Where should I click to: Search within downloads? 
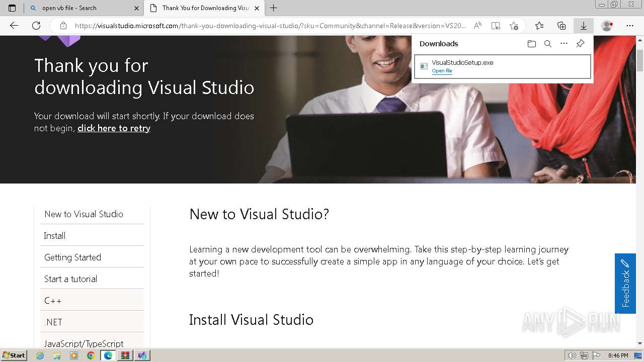pos(548,44)
